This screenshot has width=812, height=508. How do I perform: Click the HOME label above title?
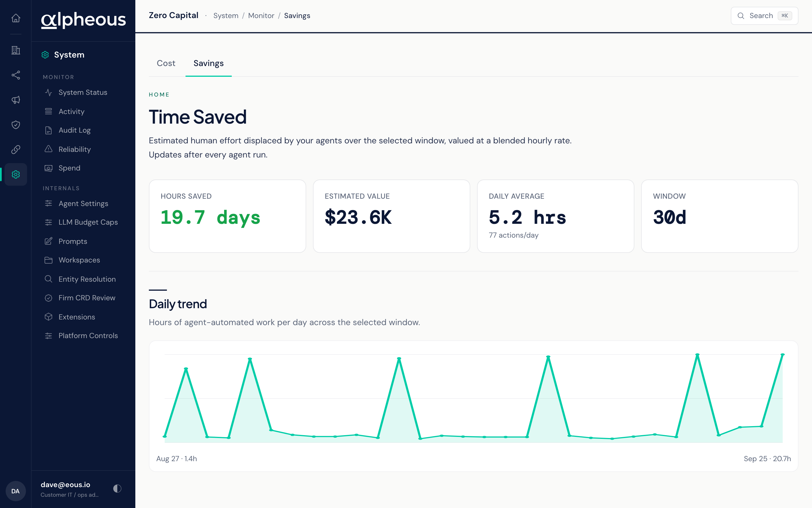click(x=159, y=95)
